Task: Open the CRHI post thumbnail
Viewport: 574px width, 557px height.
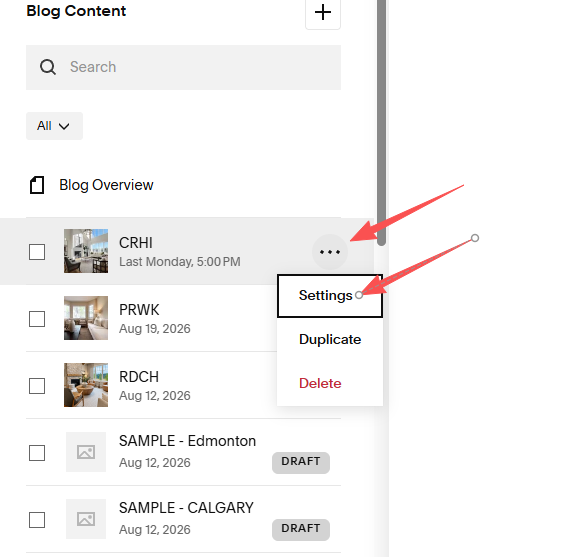Action: 86,251
